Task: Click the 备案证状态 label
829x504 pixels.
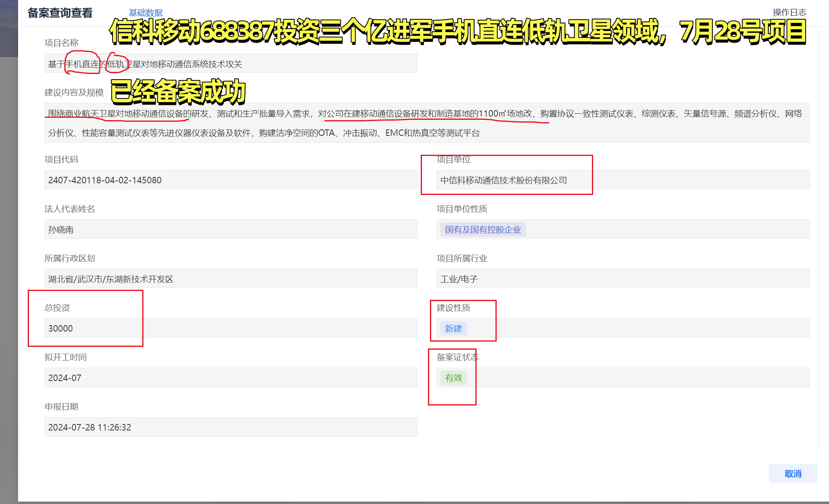Action: click(458, 357)
